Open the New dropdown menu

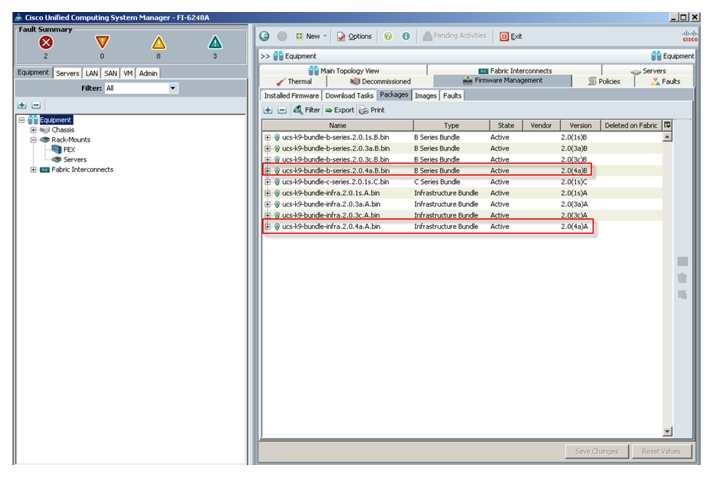311,36
